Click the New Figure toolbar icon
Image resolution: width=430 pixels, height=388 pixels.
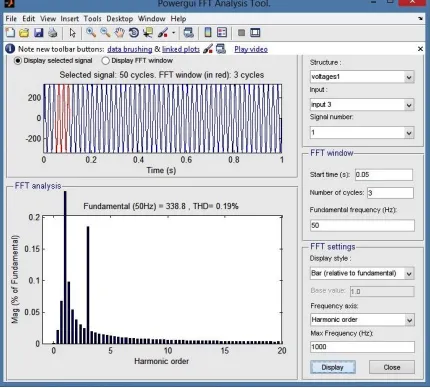[10, 32]
